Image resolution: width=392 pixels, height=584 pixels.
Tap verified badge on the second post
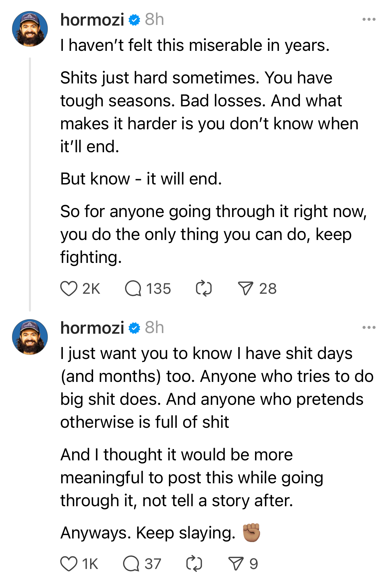(134, 328)
